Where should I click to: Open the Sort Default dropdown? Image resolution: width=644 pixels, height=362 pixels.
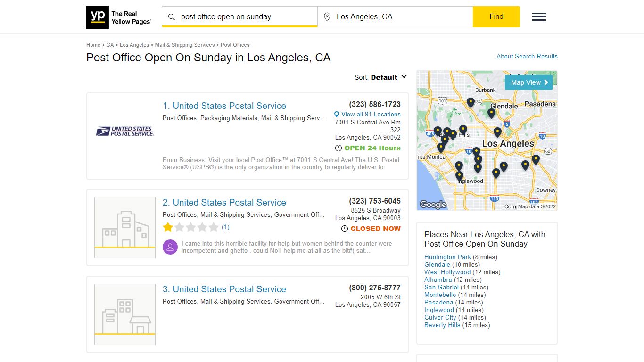[x=380, y=77]
